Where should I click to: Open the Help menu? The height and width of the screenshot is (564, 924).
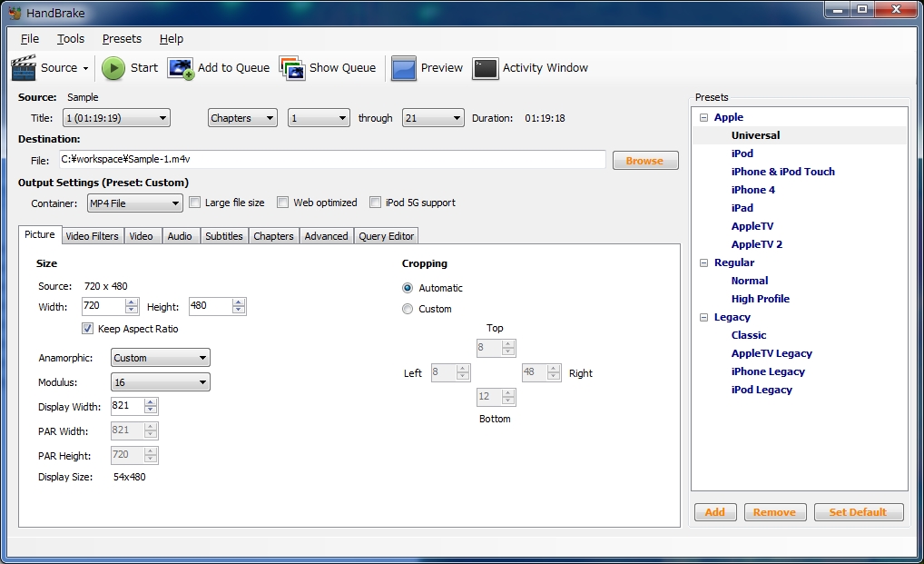click(172, 39)
